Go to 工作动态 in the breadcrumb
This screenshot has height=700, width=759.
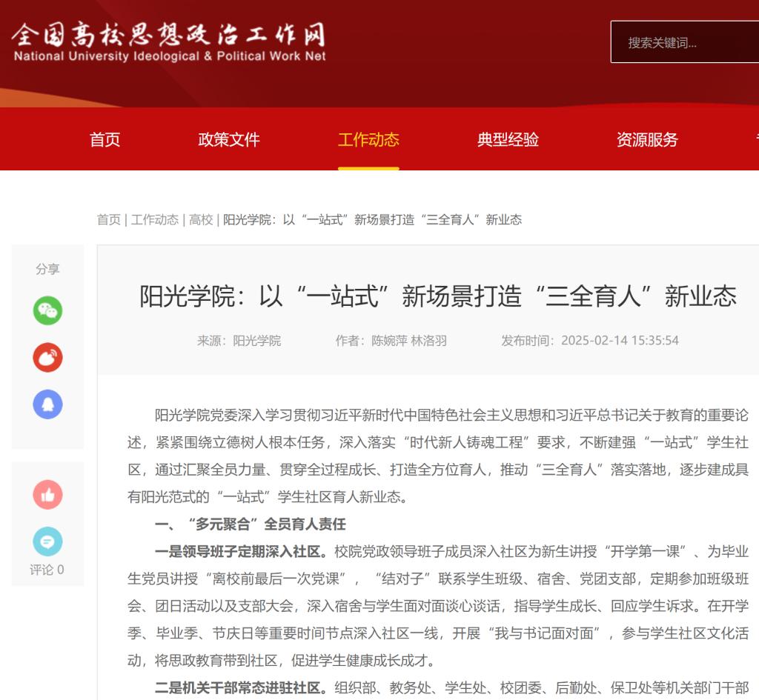155,219
